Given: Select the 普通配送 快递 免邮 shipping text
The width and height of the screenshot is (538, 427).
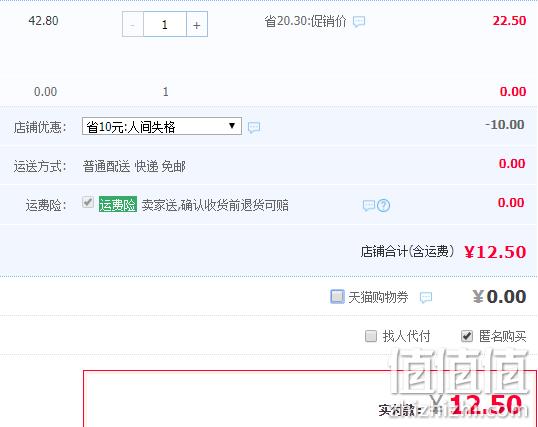Looking at the screenshot, I should 134,167.
